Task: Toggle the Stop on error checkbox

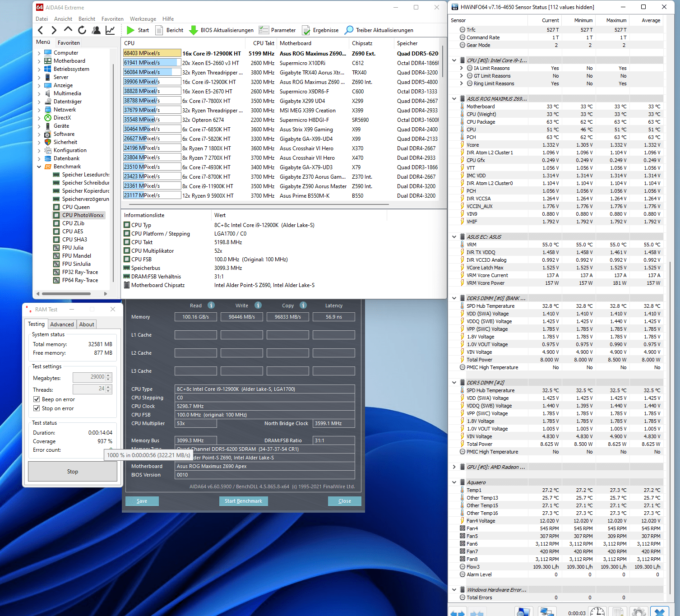Action: pyautogui.click(x=37, y=408)
